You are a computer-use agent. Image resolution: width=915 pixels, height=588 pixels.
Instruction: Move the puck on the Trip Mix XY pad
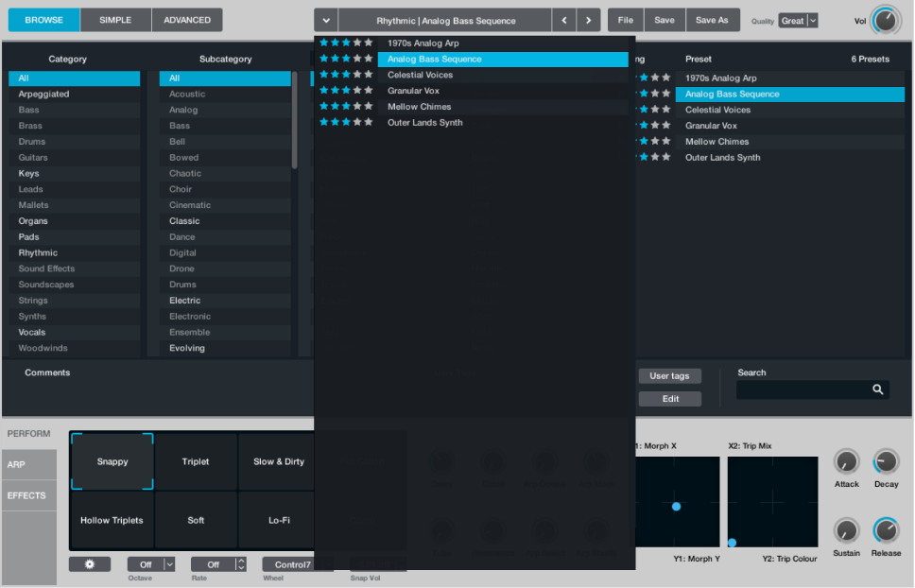pos(734,543)
